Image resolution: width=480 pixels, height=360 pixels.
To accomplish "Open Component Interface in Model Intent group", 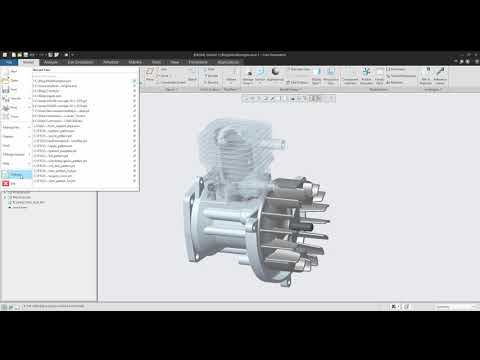I will coord(350,76).
